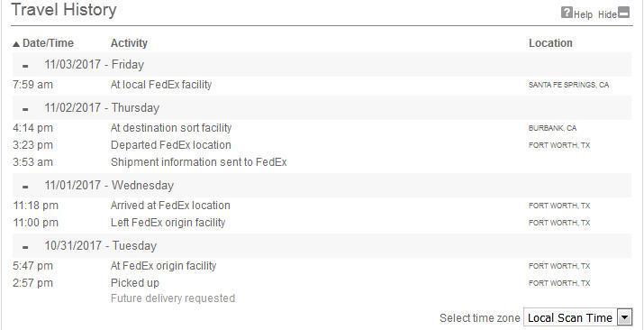Image resolution: width=644 pixels, height=330 pixels.
Task: Select the At local FedEx facility row
Action: click(x=322, y=85)
